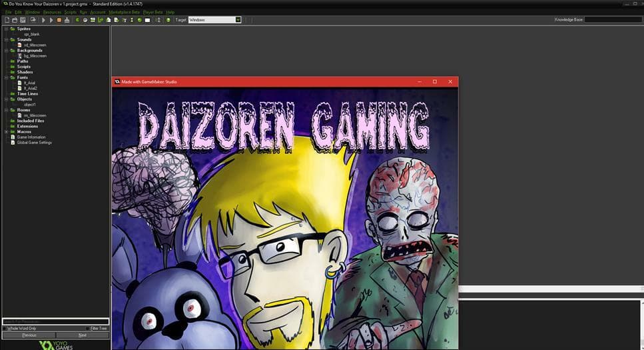644x350 pixels.
Task: Collapse the Sprites tree folder
Action: point(6,29)
